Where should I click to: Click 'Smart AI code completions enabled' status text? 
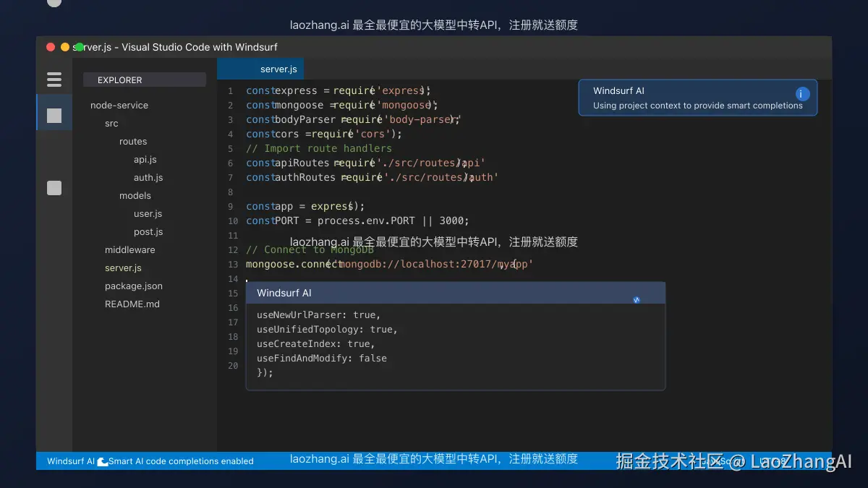(x=181, y=461)
